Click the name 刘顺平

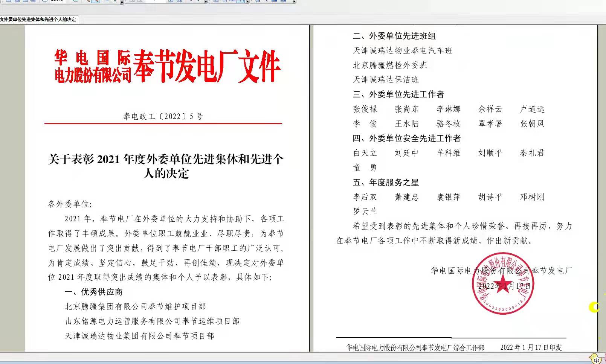tap(490, 153)
